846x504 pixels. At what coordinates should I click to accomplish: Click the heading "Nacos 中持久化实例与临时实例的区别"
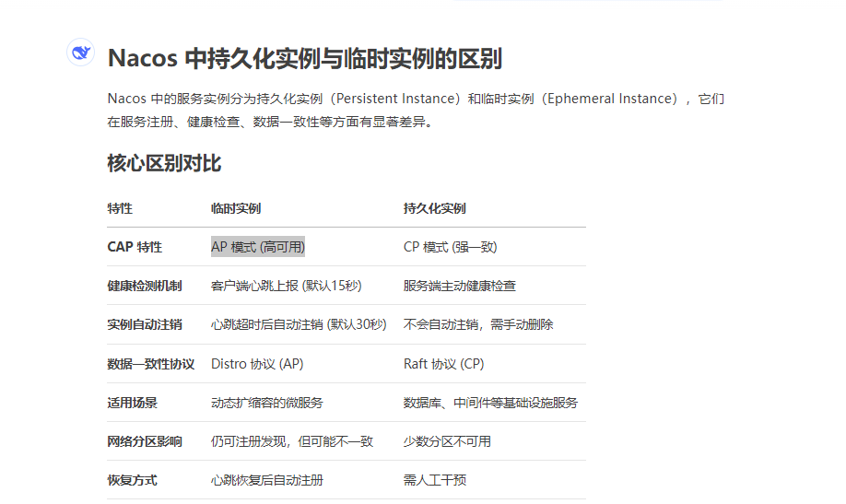pos(305,58)
